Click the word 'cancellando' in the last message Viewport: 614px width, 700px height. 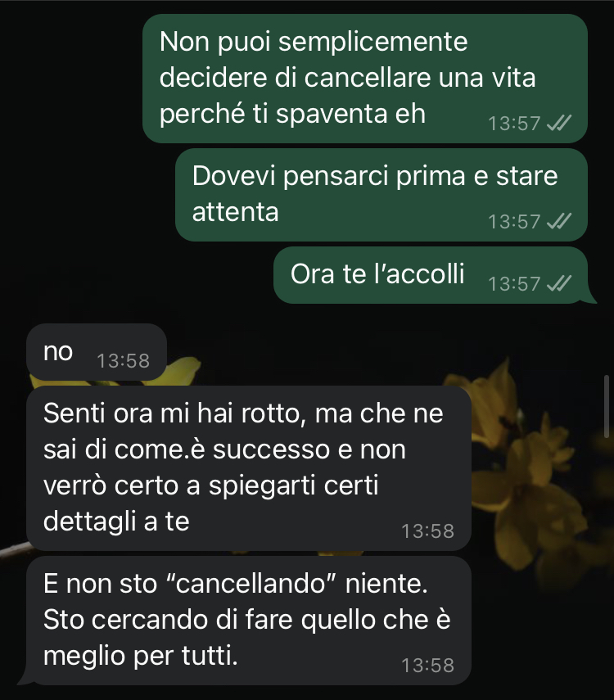tap(251, 584)
